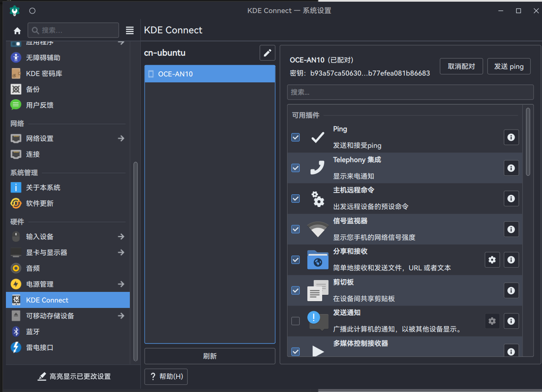This screenshot has width=542, height=392.
Task: Open info for 分享和接收 plugin
Action: 511,260
